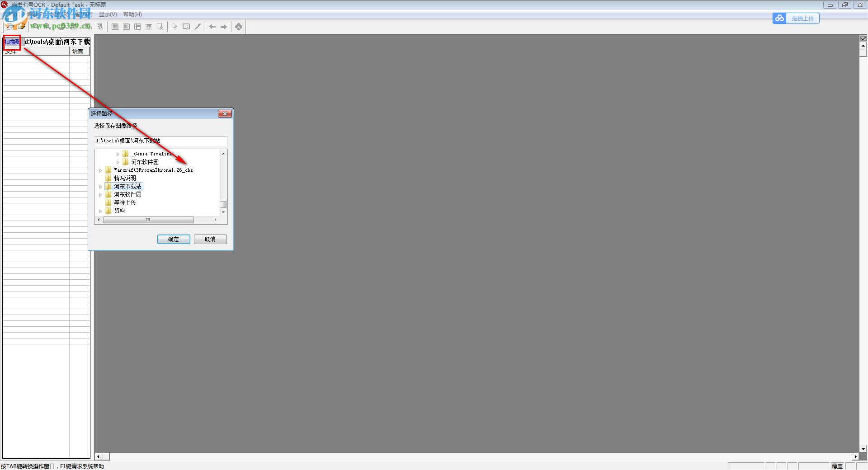
Task: Click folder tree scroll right arrow
Action: pyautogui.click(x=215, y=220)
